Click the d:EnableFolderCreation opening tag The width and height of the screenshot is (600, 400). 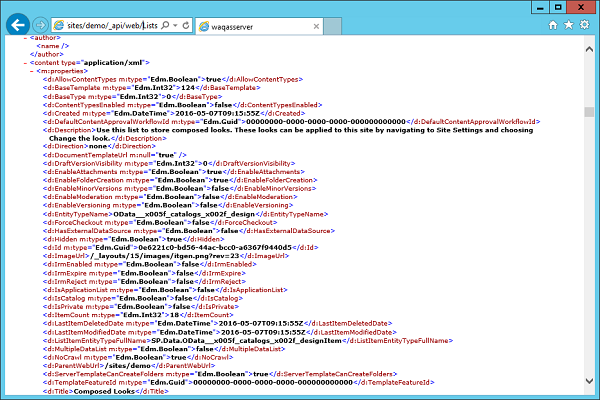[128, 180]
